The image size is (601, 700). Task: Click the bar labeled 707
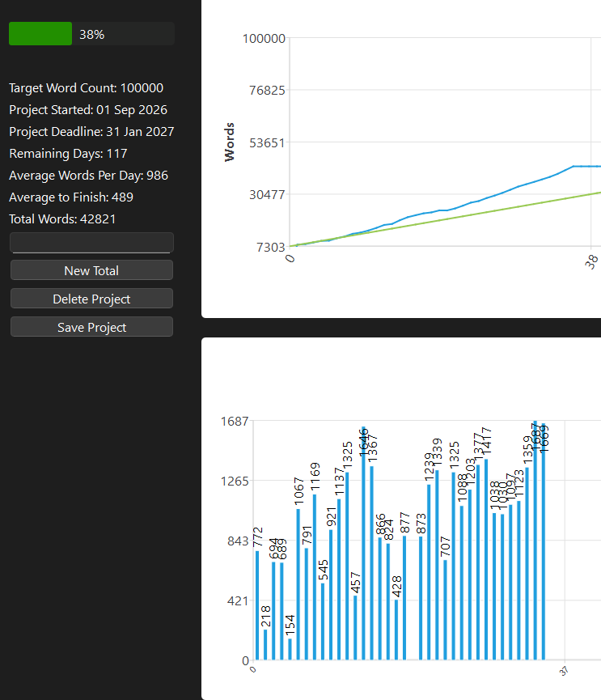[445, 610]
